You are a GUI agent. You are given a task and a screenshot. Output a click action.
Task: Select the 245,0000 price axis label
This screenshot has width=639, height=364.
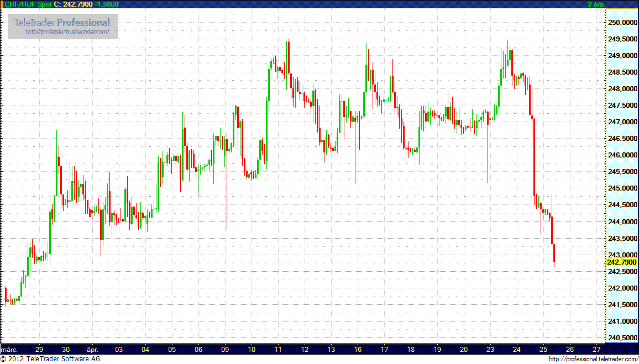pos(622,188)
